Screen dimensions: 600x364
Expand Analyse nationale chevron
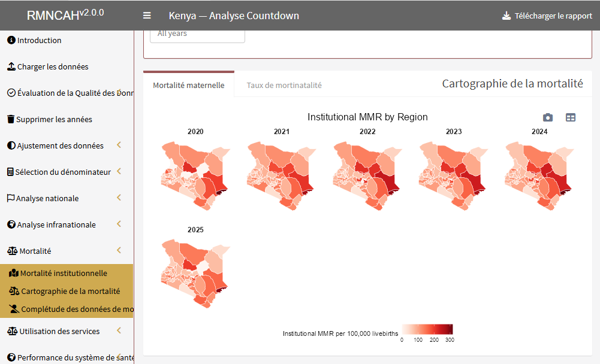coord(119,198)
